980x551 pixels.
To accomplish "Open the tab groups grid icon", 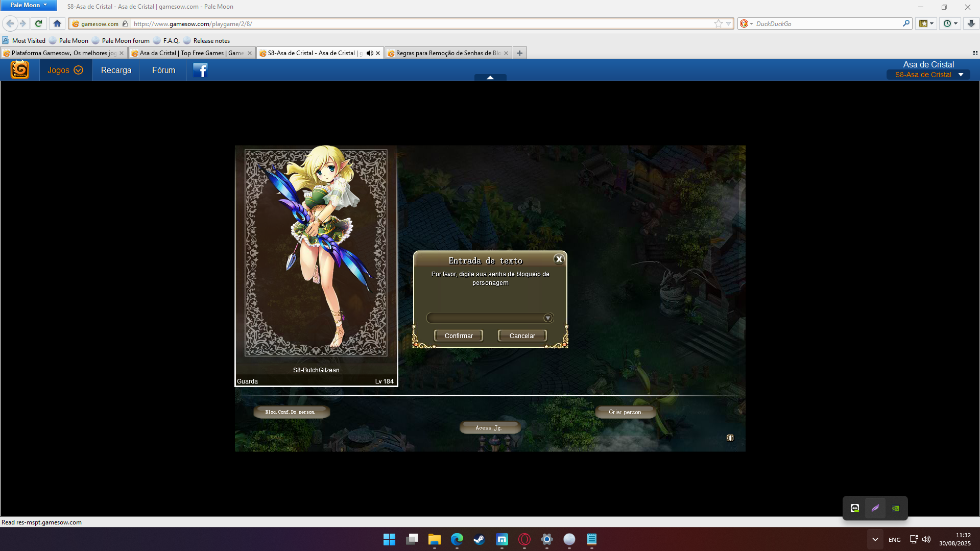I will coord(975,53).
